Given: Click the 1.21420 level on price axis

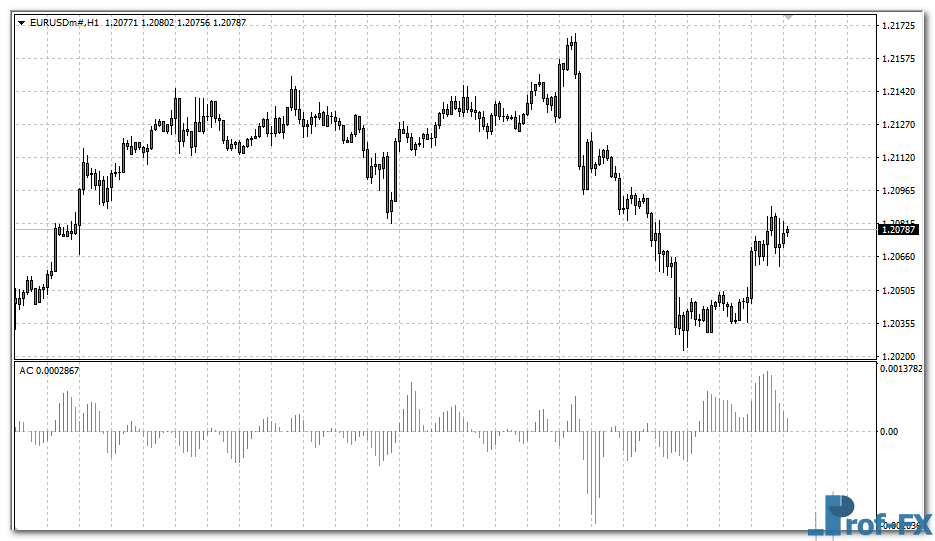Looking at the screenshot, I should [x=901, y=92].
